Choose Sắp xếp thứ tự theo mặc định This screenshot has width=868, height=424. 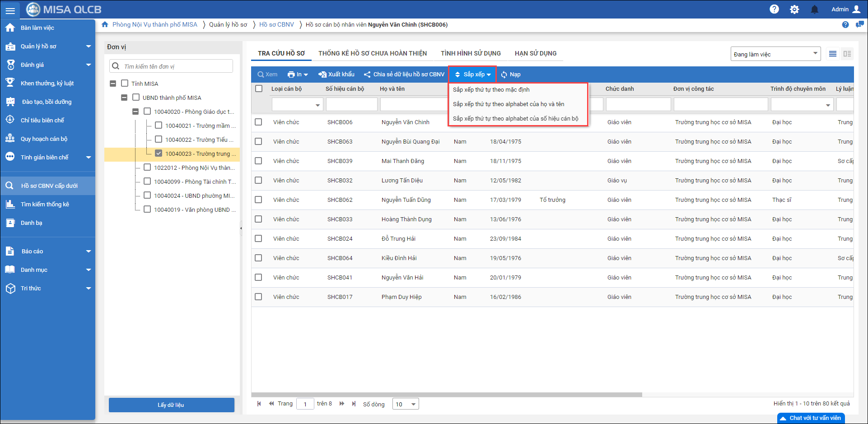tap(491, 90)
